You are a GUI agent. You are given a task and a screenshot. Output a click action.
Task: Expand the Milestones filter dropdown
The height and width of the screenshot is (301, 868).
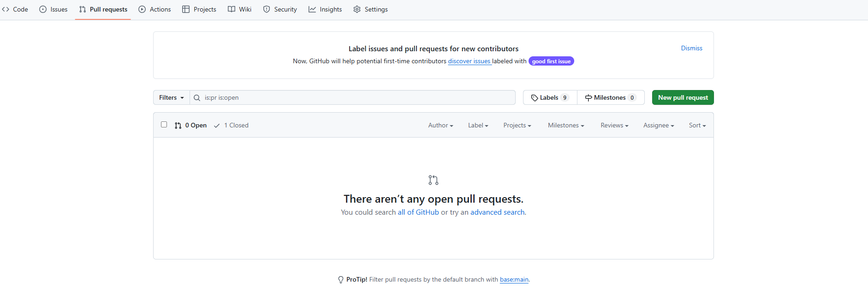[x=566, y=125]
